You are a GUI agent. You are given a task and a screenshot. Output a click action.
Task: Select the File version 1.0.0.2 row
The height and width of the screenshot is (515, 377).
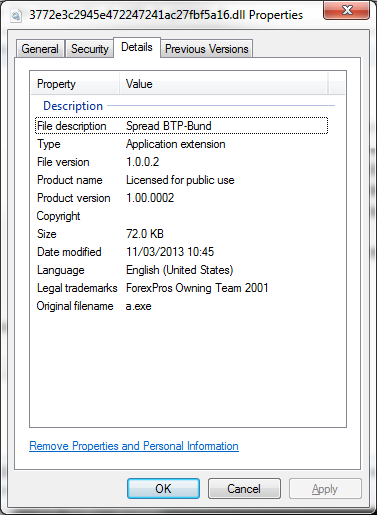181,162
